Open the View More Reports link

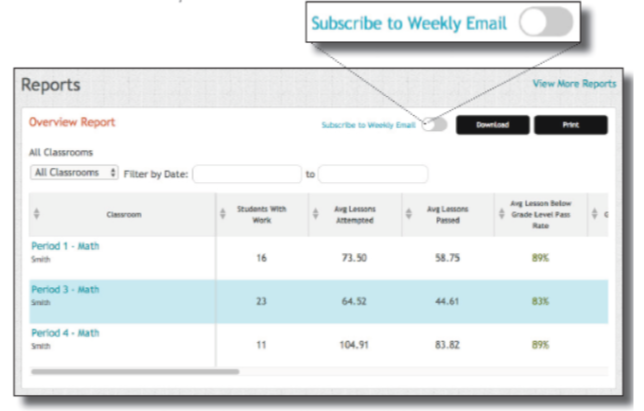[x=573, y=84]
